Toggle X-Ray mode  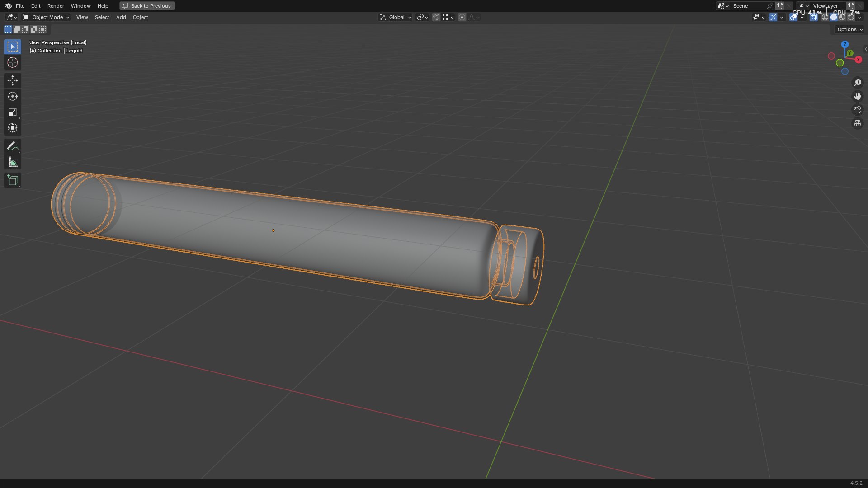point(813,17)
